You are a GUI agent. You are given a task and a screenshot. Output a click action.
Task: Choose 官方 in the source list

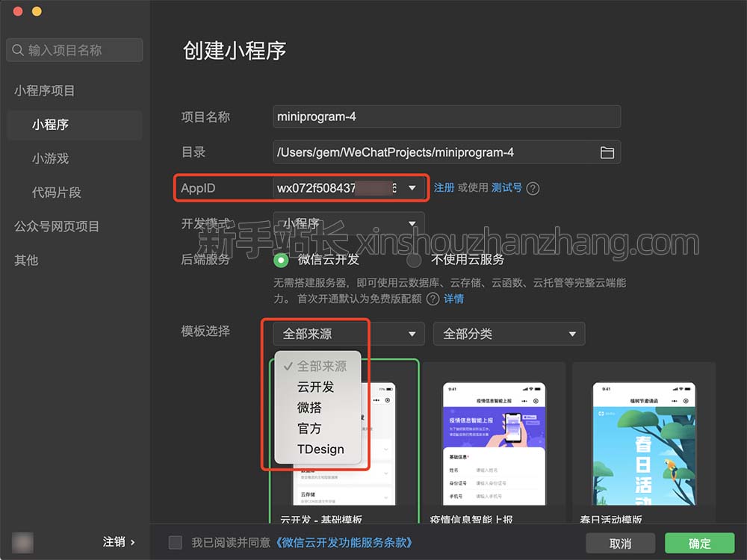317,429
